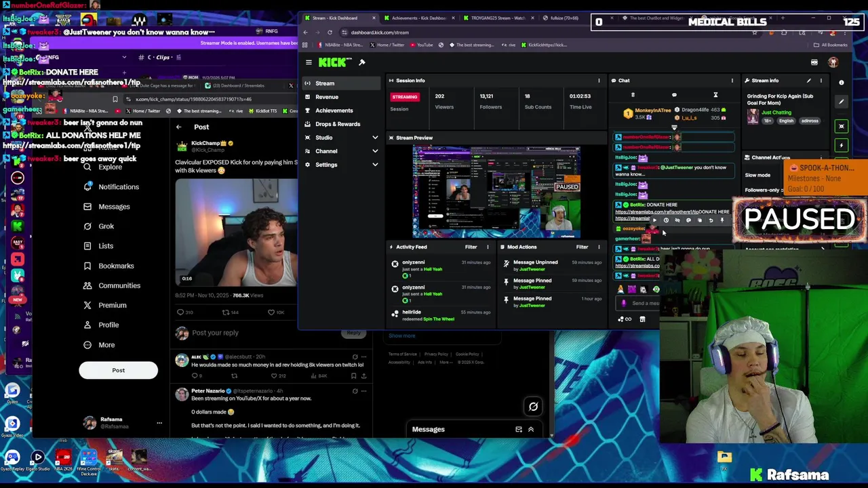Open the Activity Feed Filter

click(x=471, y=247)
